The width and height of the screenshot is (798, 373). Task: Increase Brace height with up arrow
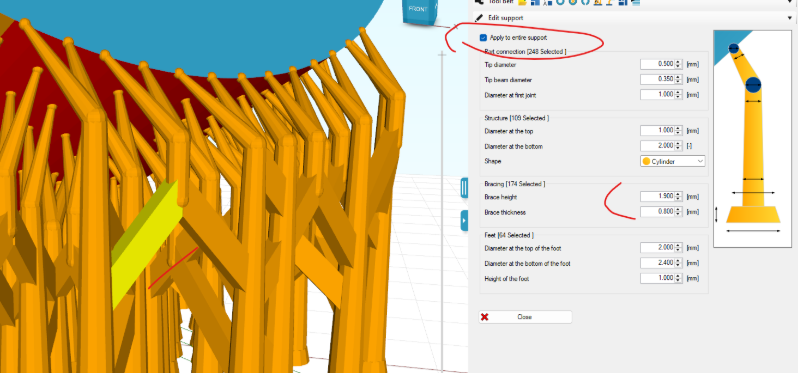[x=678, y=194]
